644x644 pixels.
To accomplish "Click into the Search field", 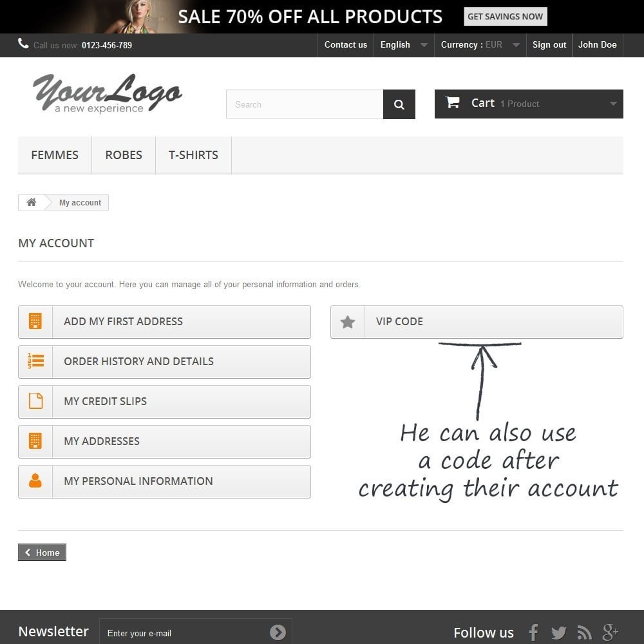I will tap(305, 104).
